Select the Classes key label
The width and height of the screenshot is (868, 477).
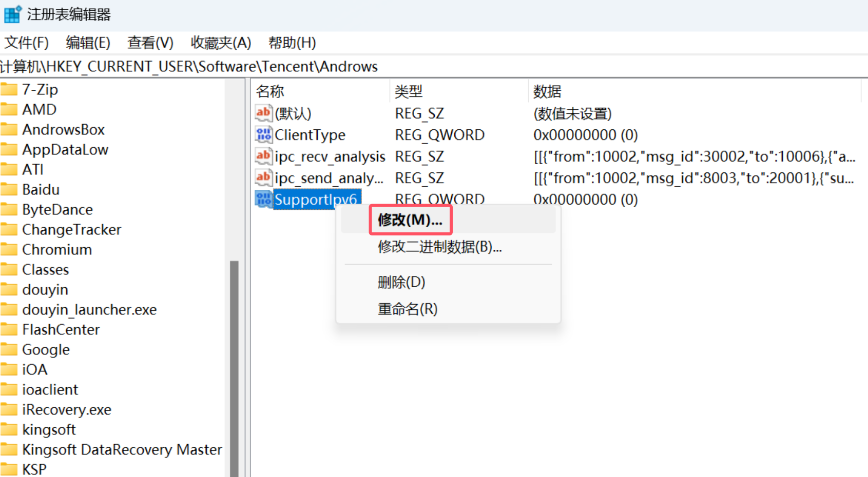(x=45, y=270)
